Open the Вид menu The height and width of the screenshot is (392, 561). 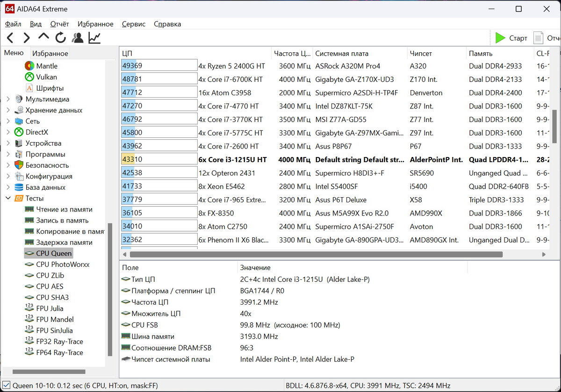coord(36,24)
